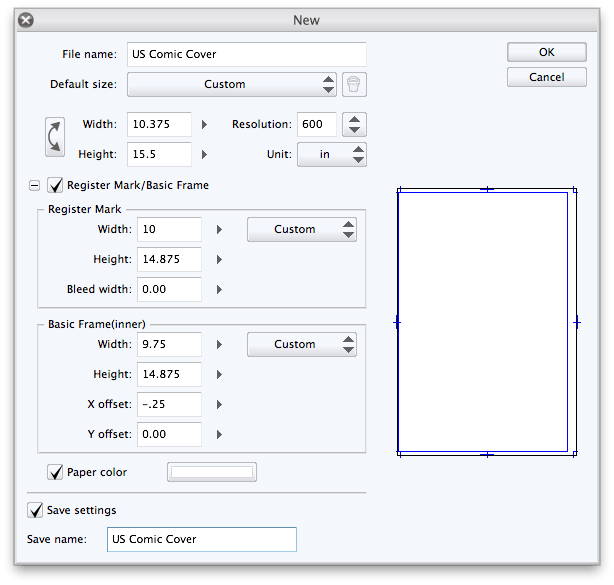614x585 pixels.
Task: Expand arrow beside Register Mark Width
Action: point(219,229)
